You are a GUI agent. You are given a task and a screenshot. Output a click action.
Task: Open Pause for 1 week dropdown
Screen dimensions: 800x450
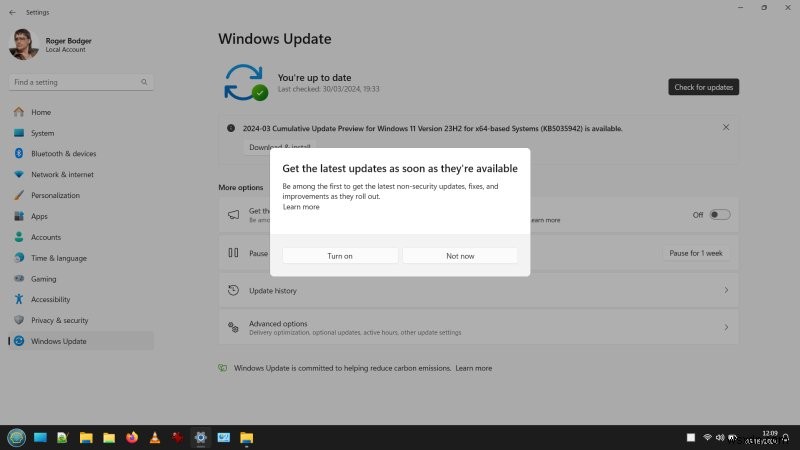click(696, 253)
